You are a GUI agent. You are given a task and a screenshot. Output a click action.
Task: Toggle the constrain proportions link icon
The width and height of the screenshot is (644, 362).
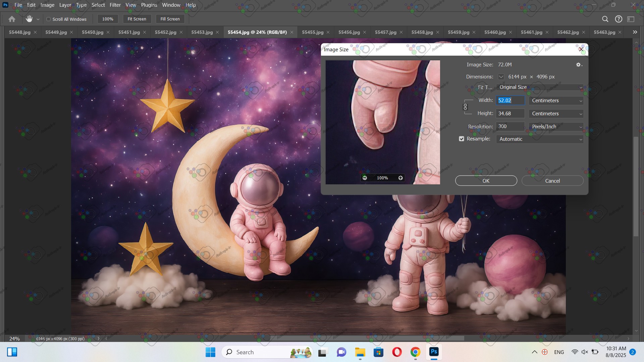465,107
